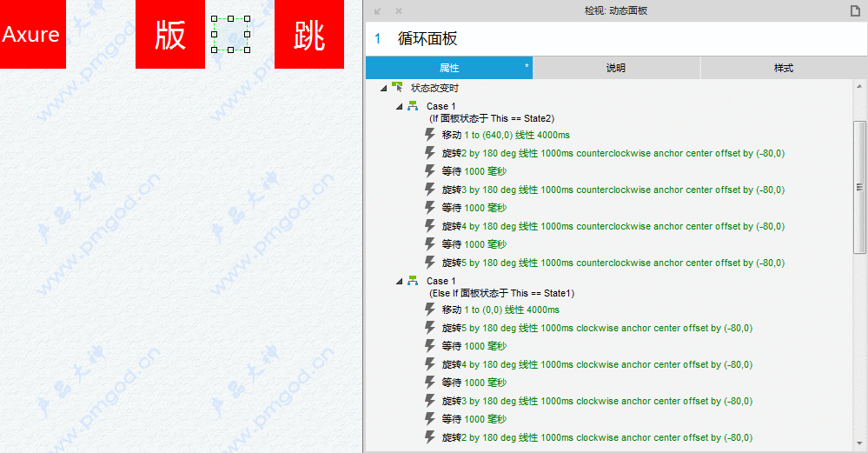Click the X icon in the inspector header
The width and height of the screenshot is (868, 453).
click(x=399, y=11)
